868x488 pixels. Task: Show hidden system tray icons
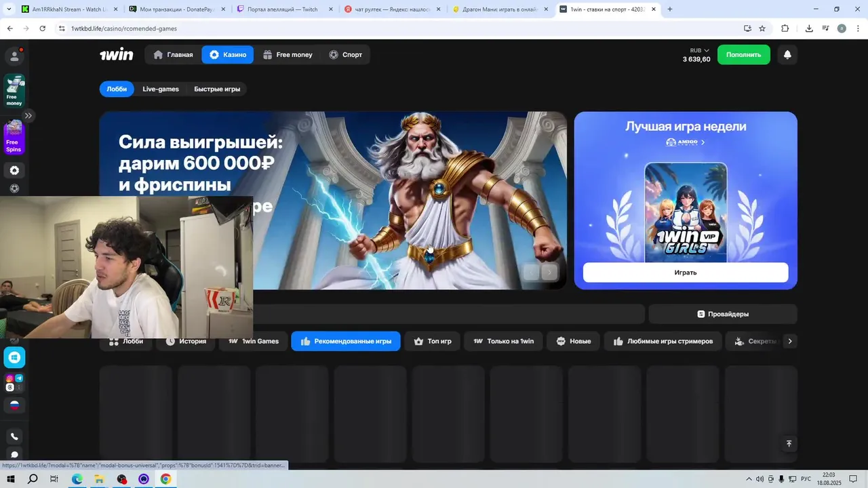click(749, 479)
